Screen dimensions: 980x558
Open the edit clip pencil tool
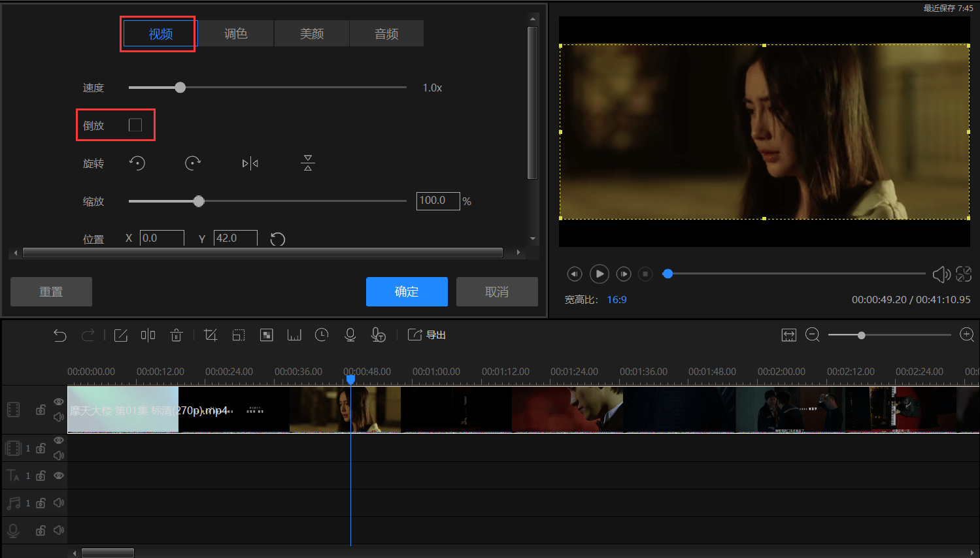coord(121,335)
